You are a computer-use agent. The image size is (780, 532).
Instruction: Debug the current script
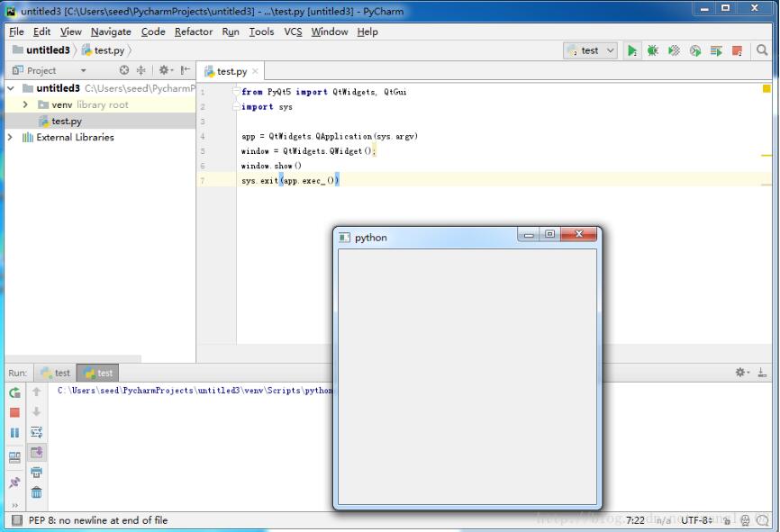point(653,51)
